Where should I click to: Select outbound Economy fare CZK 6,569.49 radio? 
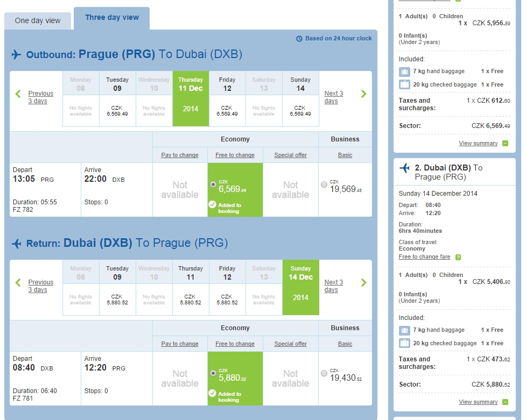point(213,184)
